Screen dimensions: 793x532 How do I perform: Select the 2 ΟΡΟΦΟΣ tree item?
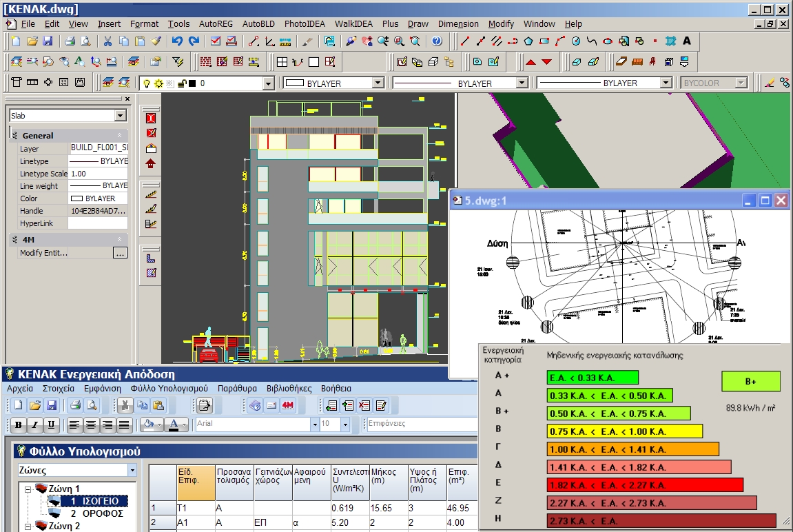click(x=96, y=513)
